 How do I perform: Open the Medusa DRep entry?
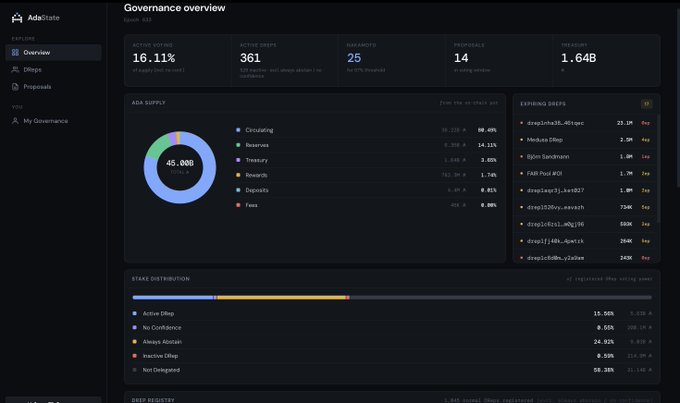pos(585,140)
